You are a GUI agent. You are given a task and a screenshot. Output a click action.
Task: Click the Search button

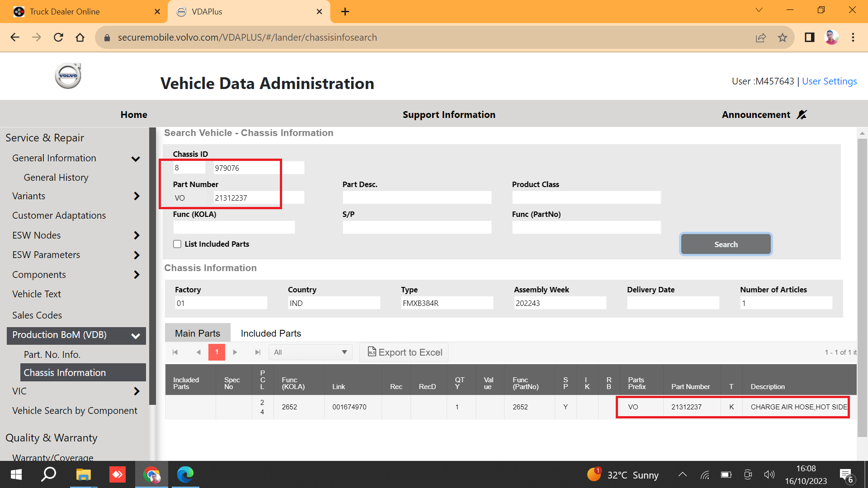coord(726,244)
